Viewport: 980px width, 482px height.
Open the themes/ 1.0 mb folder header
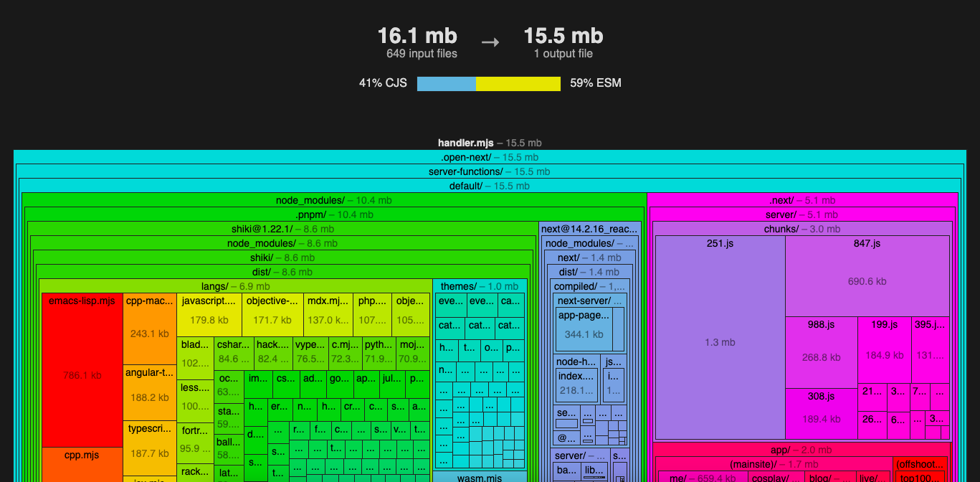pos(480,286)
